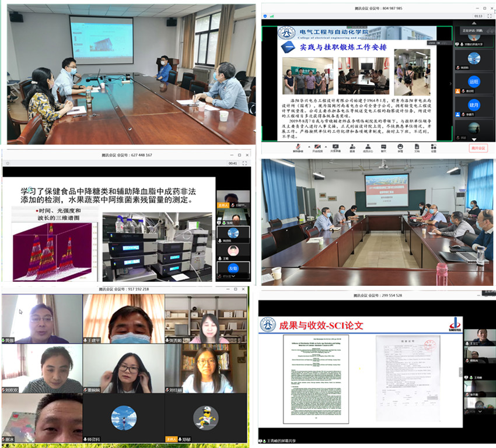
Task: Open the Documents icon in the meeting toolbar
Action: tap(417, 146)
